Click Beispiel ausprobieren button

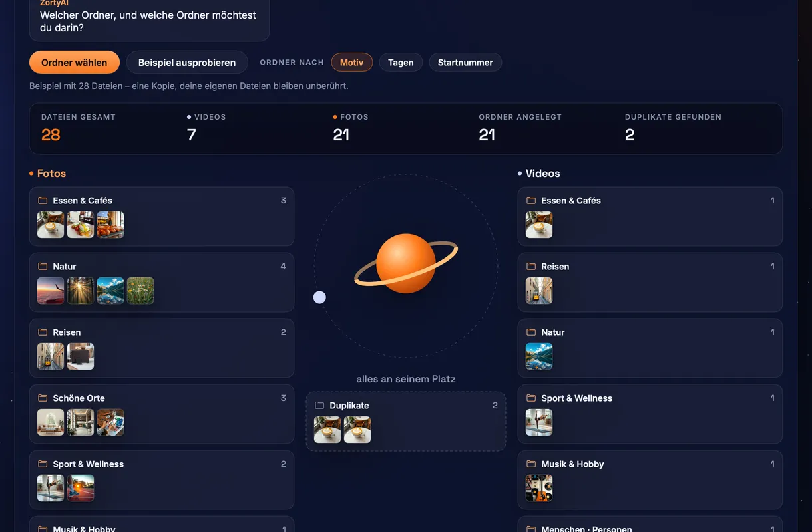pos(187,63)
